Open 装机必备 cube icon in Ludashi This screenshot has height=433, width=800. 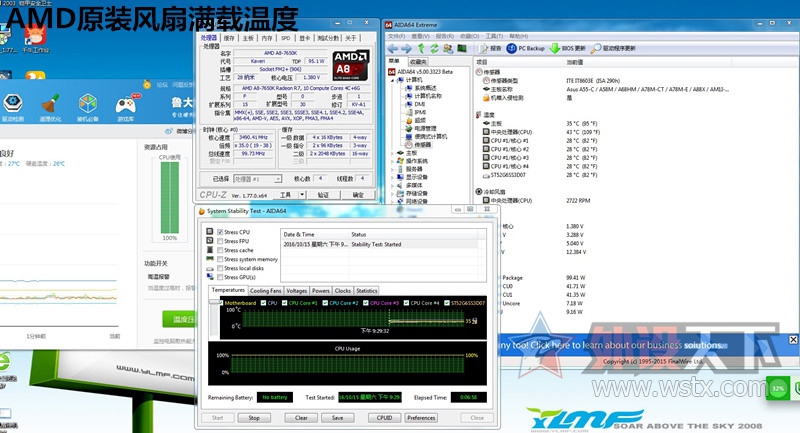(x=88, y=104)
